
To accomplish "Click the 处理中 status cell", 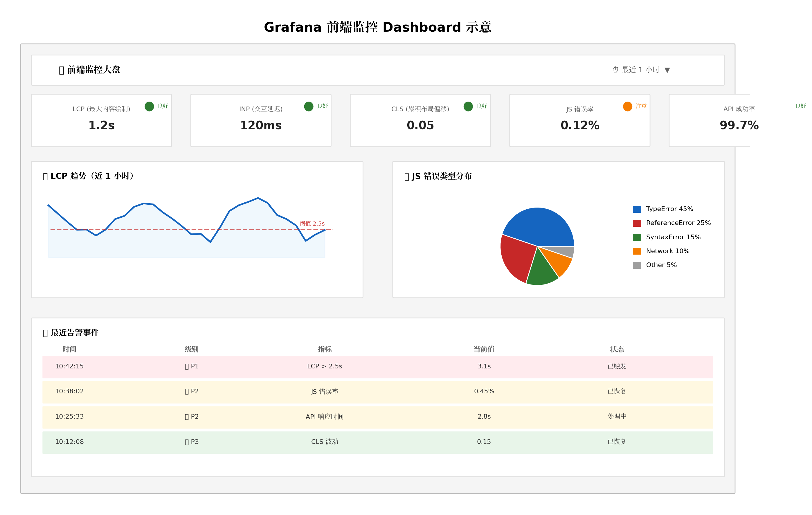I will [617, 417].
